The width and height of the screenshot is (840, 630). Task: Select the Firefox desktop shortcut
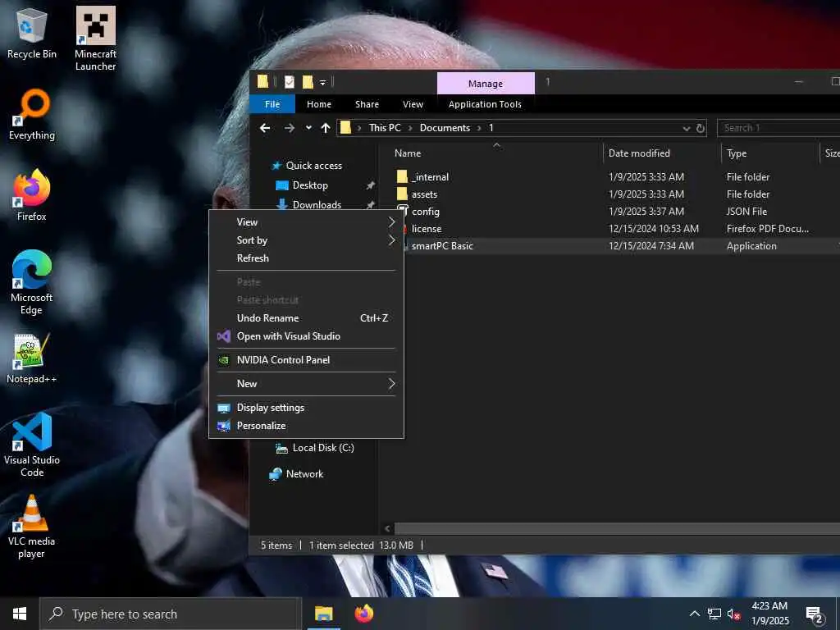point(32,195)
